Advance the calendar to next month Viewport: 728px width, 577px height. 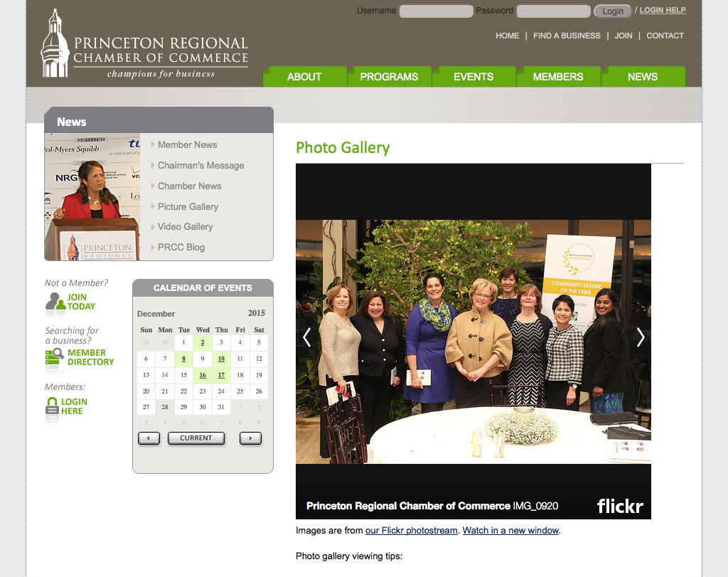(x=250, y=438)
